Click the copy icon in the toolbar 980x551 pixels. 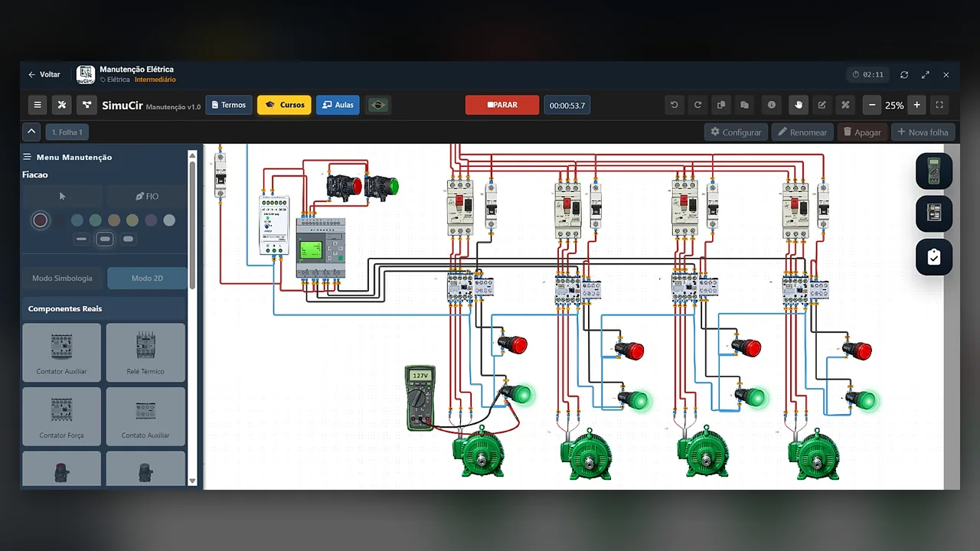(721, 105)
